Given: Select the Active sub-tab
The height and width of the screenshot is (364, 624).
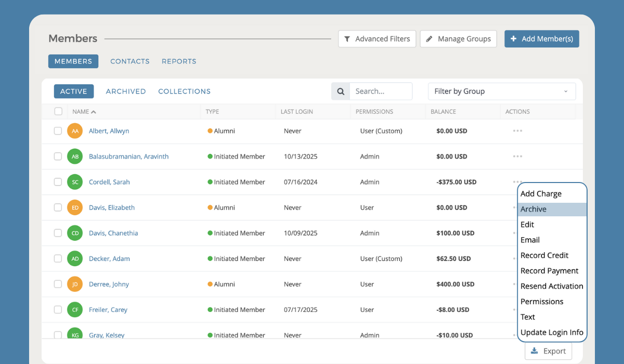Looking at the screenshot, I should coord(74,92).
